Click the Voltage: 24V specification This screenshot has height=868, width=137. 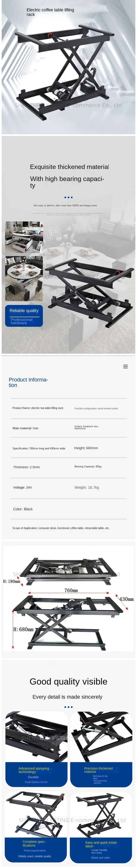(x=22, y=487)
